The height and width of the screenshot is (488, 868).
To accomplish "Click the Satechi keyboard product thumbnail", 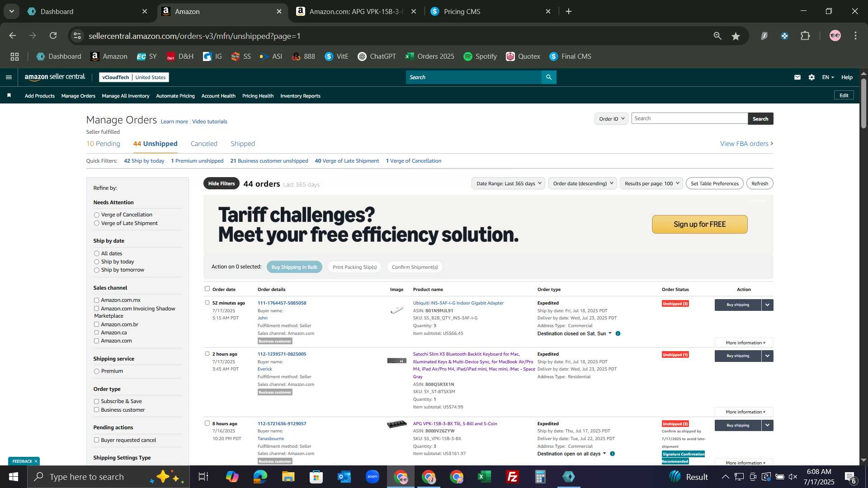I will 397,361.
